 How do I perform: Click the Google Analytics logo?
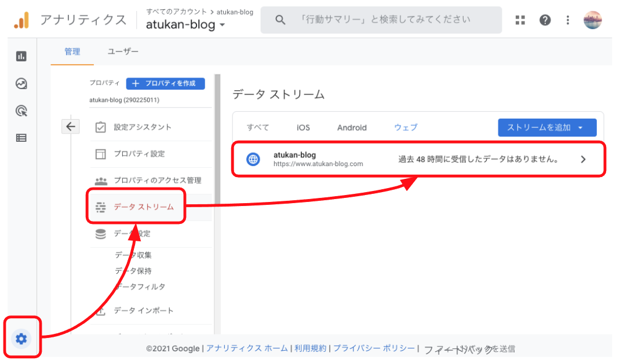pyautogui.click(x=21, y=20)
